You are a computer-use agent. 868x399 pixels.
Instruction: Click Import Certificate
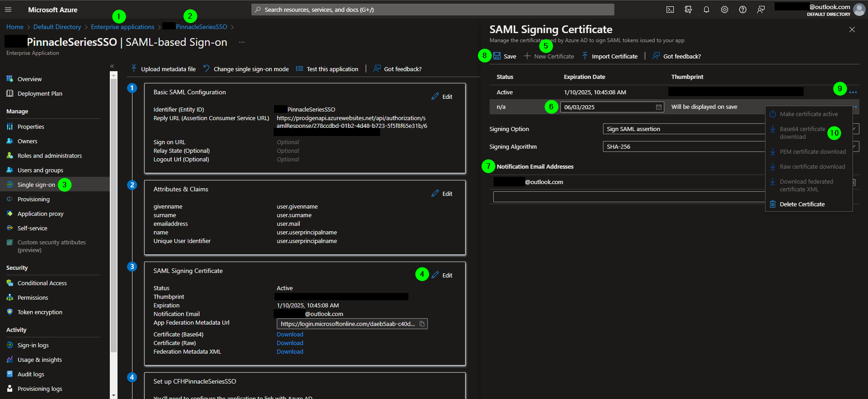click(x=609, y=56)
